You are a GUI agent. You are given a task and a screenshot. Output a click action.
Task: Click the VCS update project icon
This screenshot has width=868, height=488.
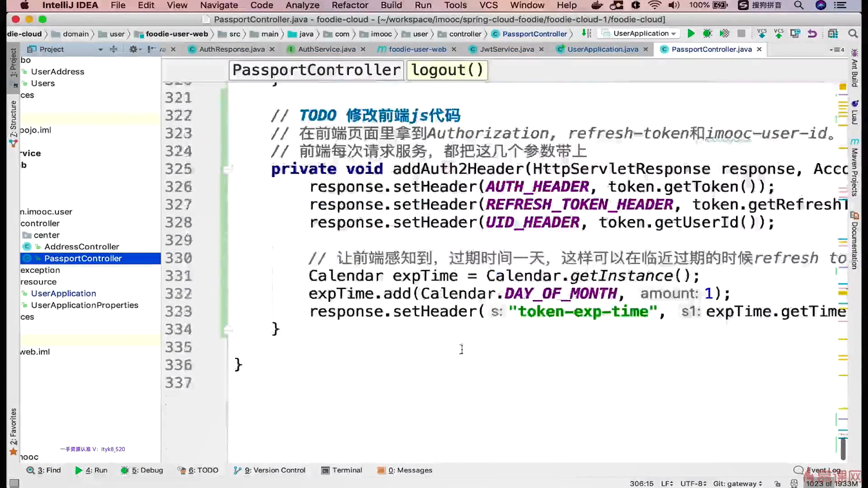pos(762,33)
